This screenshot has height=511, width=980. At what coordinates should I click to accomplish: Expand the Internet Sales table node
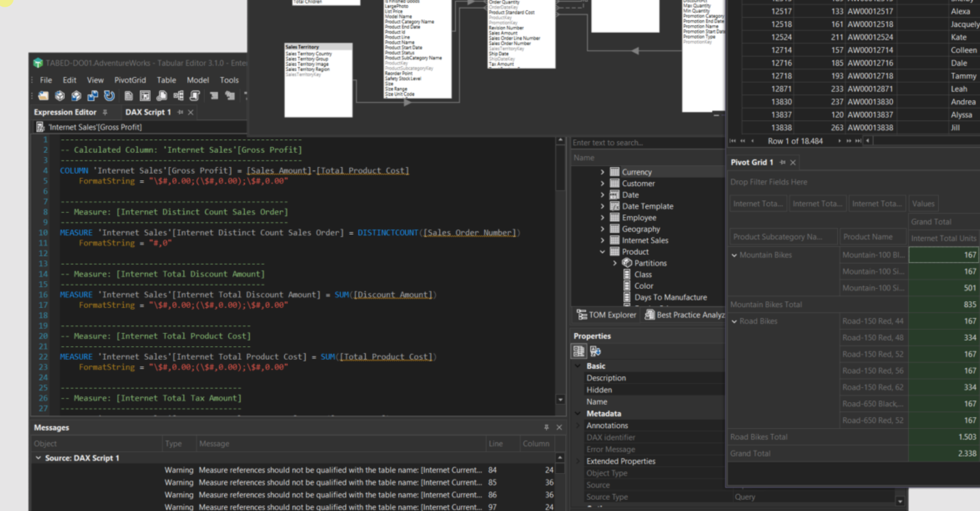pos(602,241)
